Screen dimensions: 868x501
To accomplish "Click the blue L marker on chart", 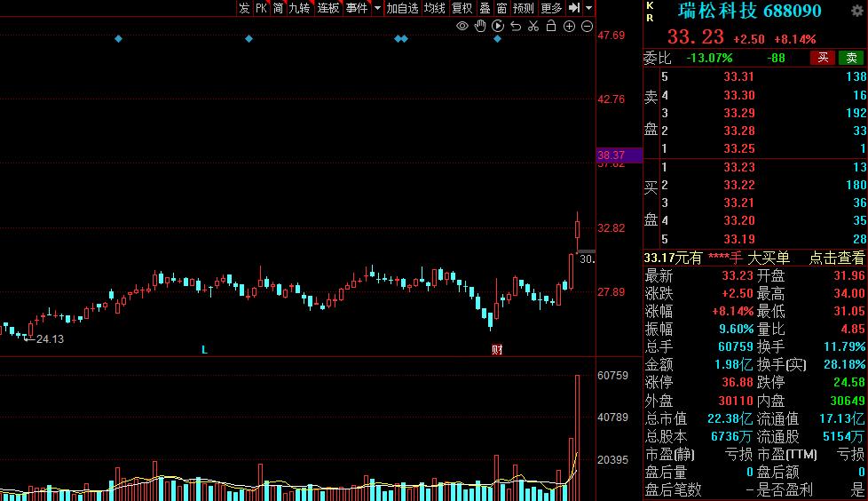I will coord(204,350).
